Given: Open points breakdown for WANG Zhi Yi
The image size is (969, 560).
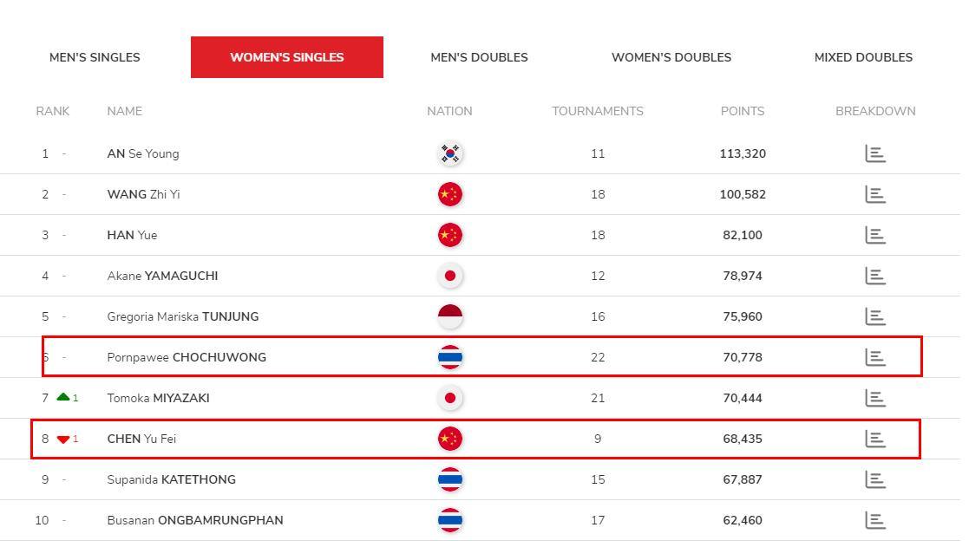Looking at the screenshot, I should 875,194.
